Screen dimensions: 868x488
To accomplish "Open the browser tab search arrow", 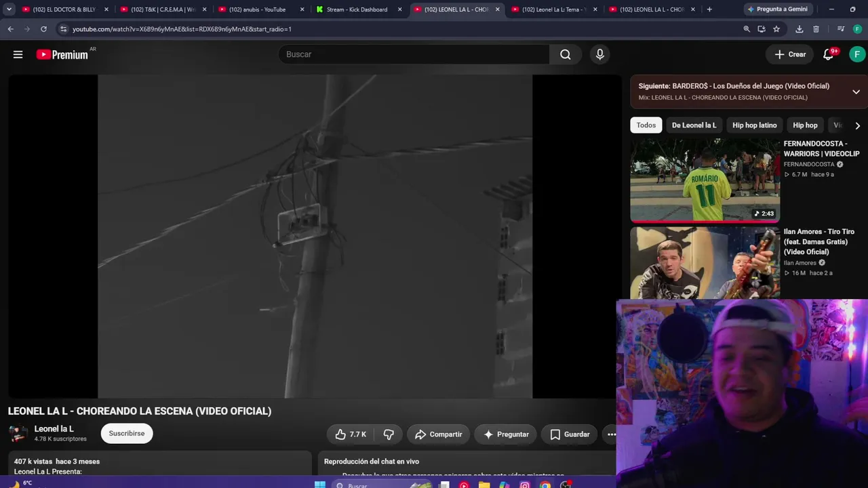I will point(9,9).
